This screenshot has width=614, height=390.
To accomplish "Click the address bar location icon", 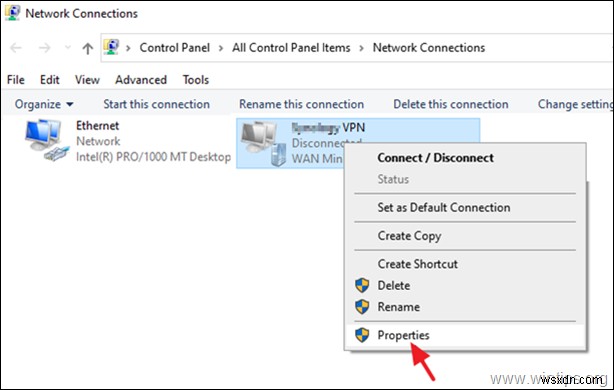I will [111, 47].
